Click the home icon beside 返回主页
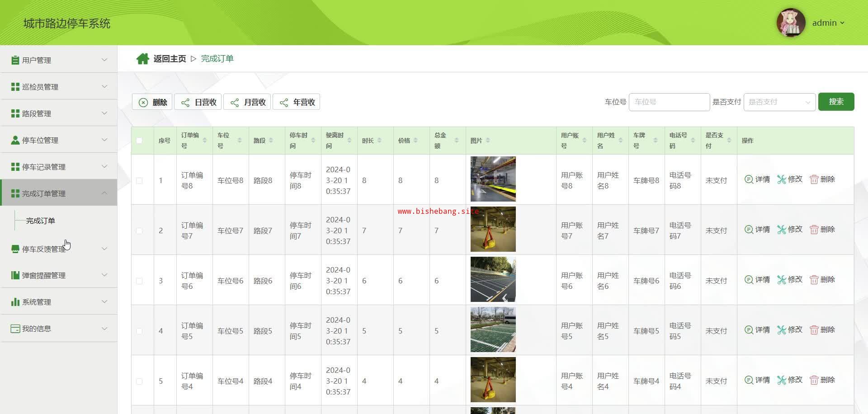 [142, 59]
